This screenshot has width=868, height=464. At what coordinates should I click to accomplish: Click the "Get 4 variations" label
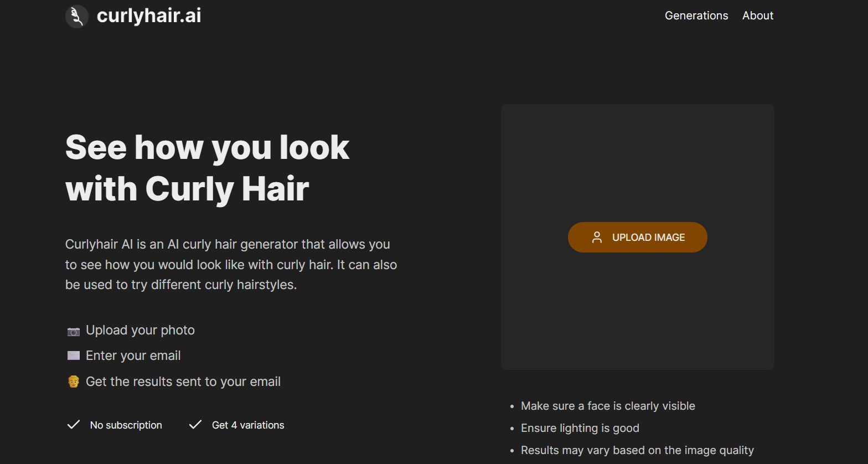[x=248, y=425]
